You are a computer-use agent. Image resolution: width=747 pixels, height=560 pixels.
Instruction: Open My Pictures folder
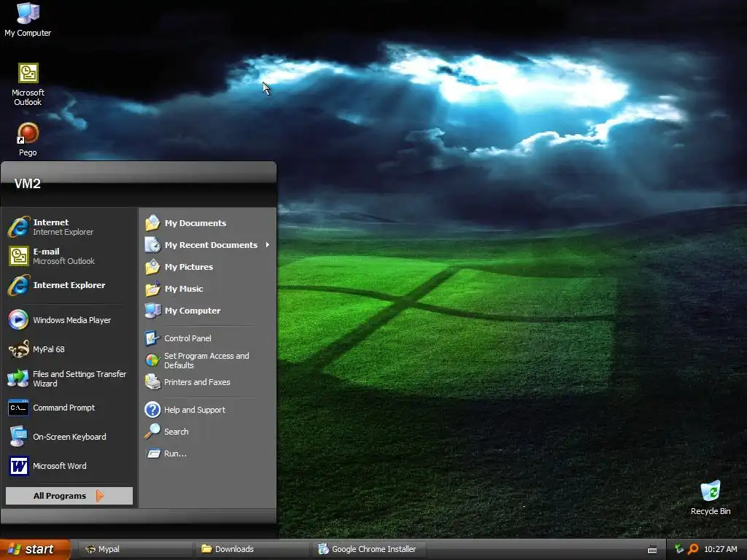(x=208, y=267)
